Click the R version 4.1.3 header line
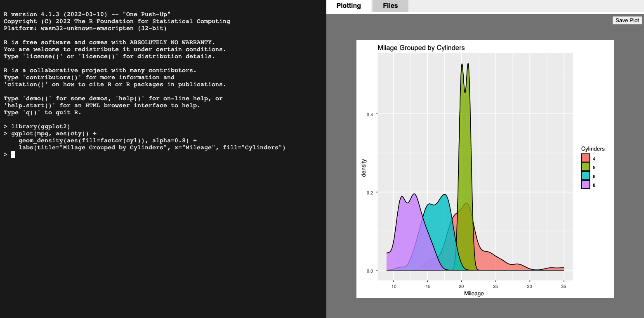 tap(87, 14)
